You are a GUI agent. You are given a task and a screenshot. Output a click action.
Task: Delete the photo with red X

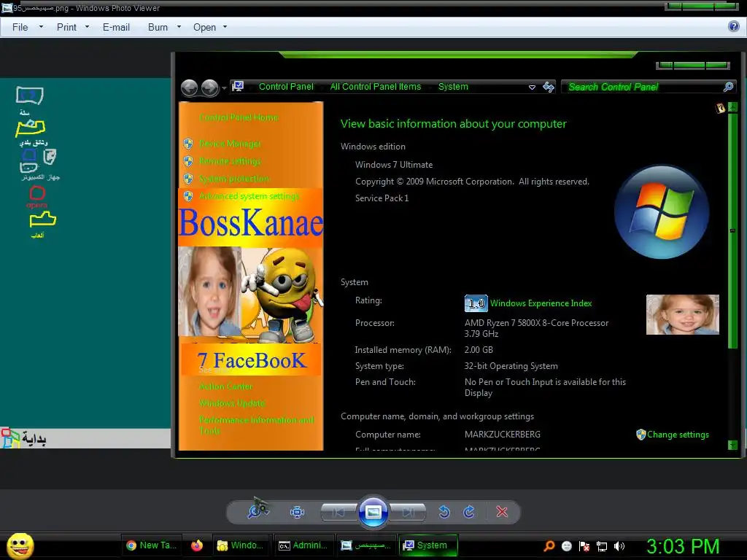pyautogui.click(x=502, y=512)
